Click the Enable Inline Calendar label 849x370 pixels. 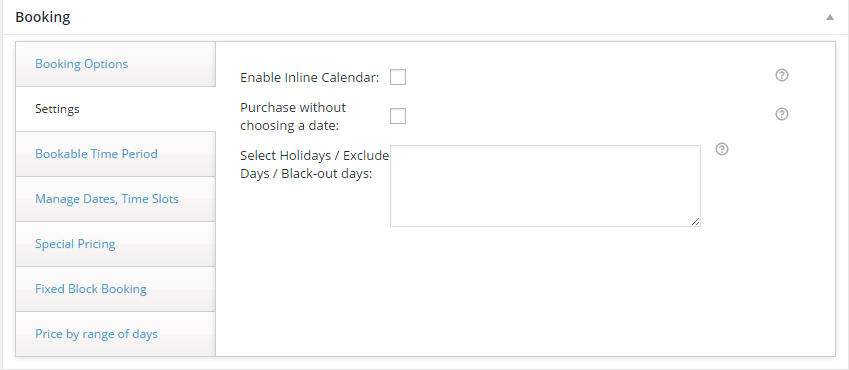tap(310, 77)
